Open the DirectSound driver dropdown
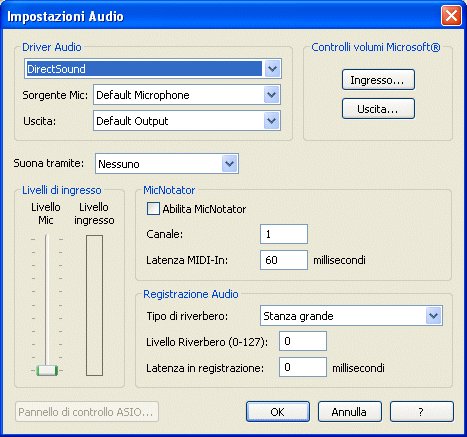The image size is (467, 437). click(153, 69)
